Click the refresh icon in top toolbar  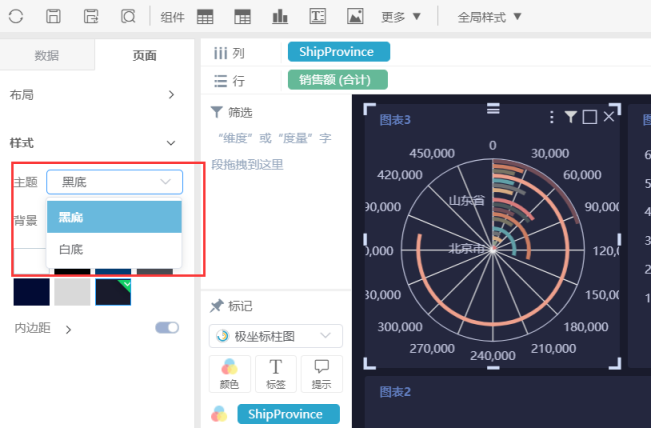16,17
